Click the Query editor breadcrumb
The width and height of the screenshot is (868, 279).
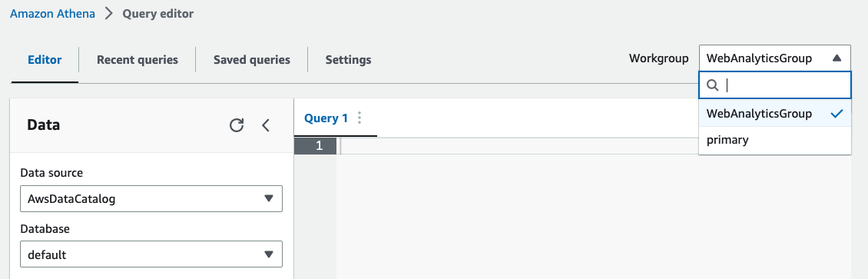coord(158,14)
